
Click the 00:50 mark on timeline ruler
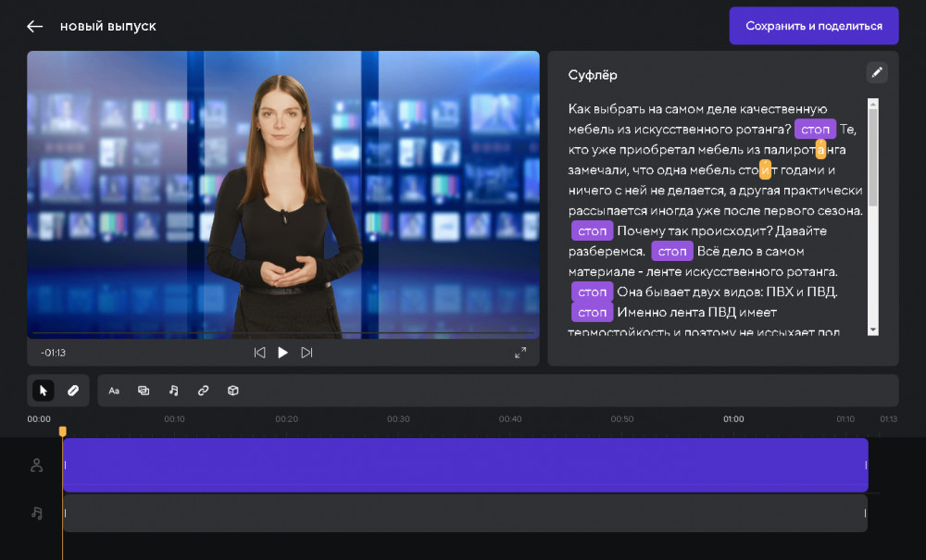(622, 419)
